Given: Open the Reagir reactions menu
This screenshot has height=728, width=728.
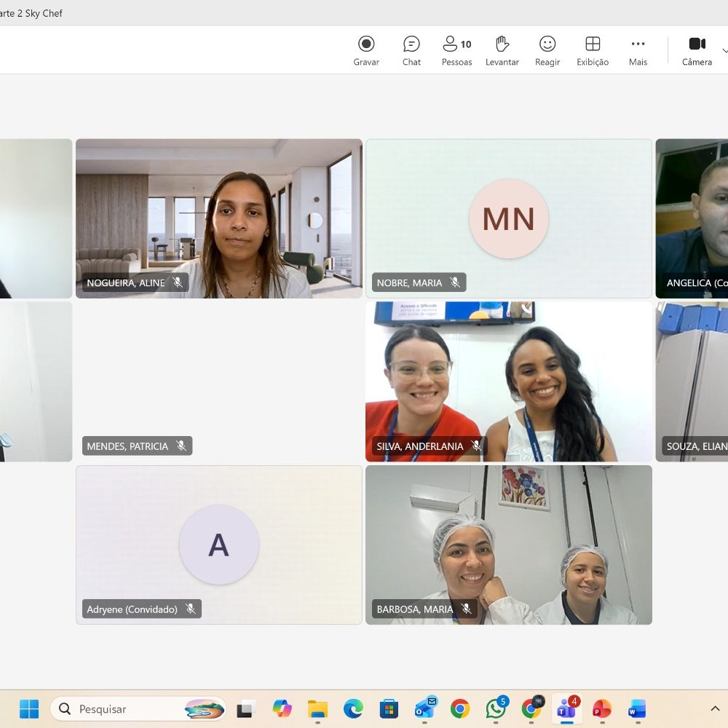Looking at the screenshot, I should pyautogui.click(x=547, y=51).
